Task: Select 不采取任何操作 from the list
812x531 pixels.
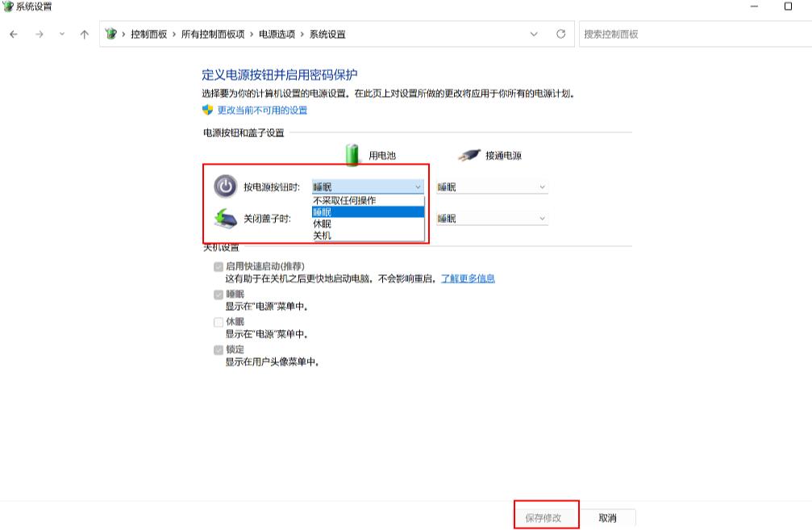Action: coord(368,200)
